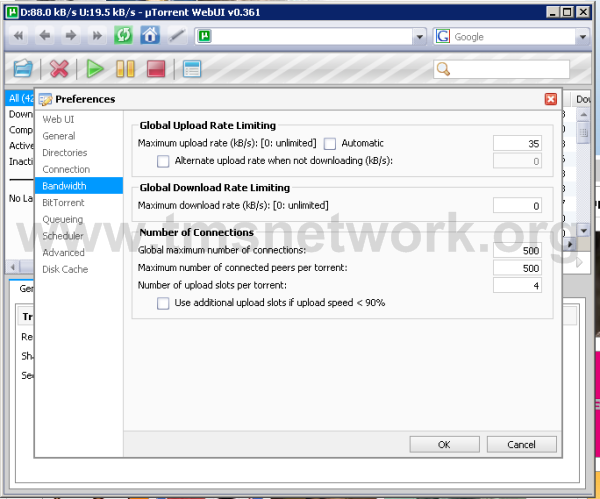The width and height of the screenshot is (600, 499).
Task: Go forward with the right arrow button
Action: point(71,36)
